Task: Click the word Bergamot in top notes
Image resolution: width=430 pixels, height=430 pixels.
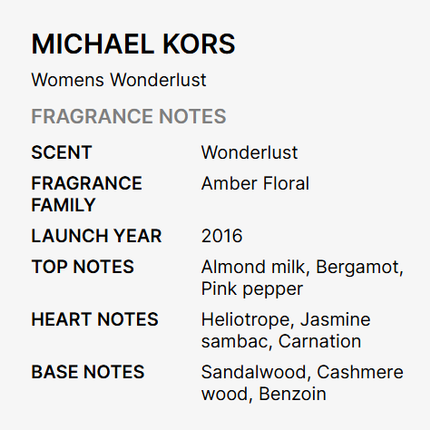Action: pos(359,267)
